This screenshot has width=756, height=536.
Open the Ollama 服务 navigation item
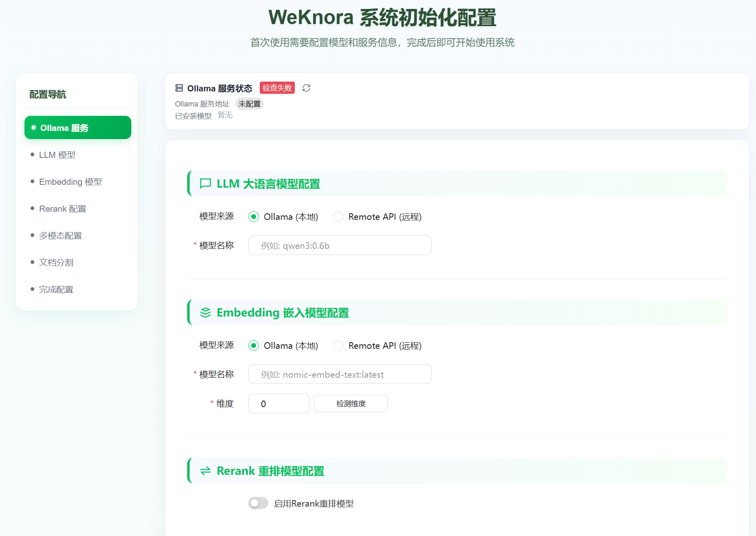click(x=78, y=128)
